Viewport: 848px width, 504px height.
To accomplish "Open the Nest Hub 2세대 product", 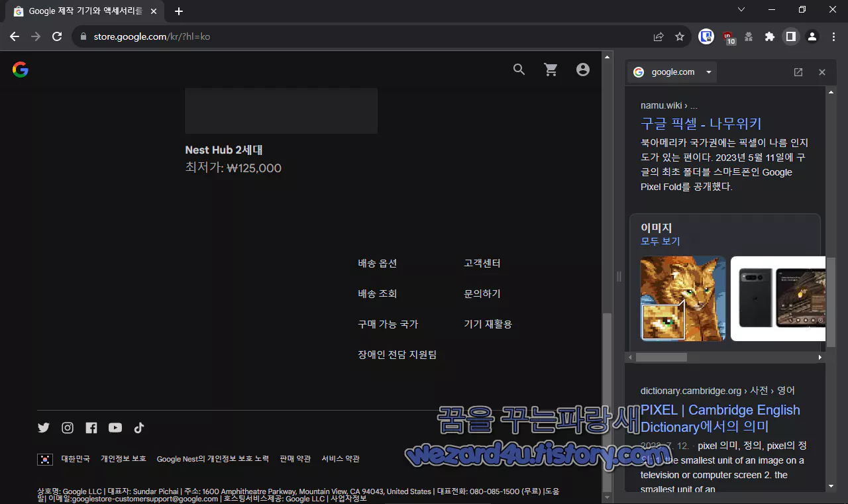I will point(224,150).
